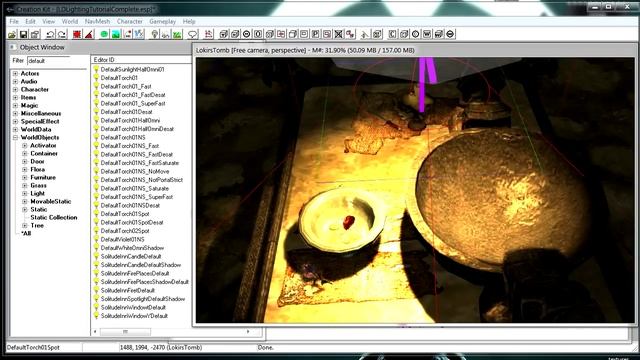Click the blue chart toolbar icon
640x360 pixels.
click(x=139, y=34)
